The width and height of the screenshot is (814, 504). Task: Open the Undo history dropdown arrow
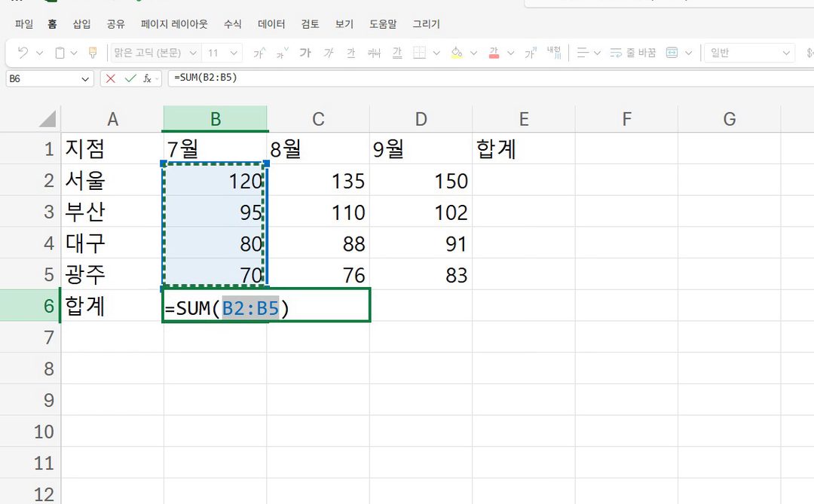pos(39,53)
